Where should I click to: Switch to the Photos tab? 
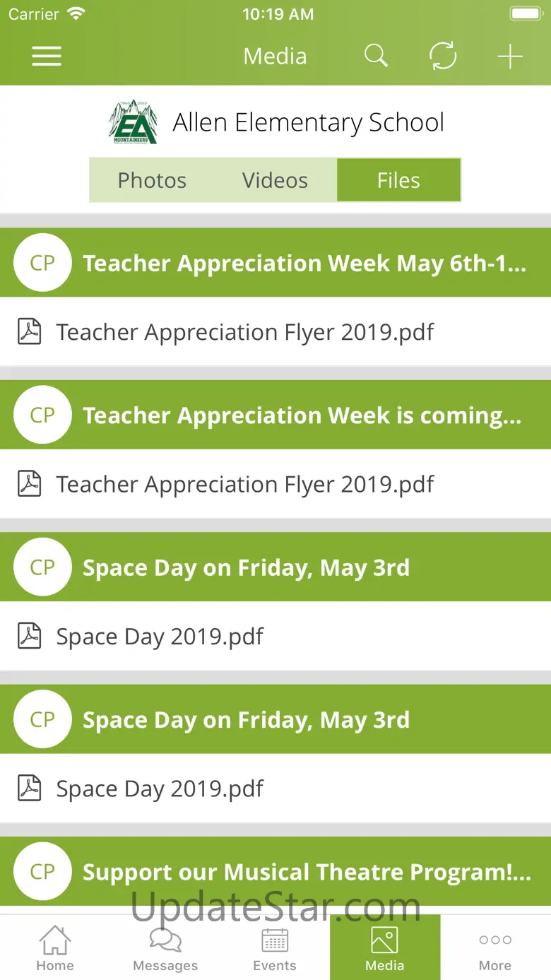coord(152,180)
